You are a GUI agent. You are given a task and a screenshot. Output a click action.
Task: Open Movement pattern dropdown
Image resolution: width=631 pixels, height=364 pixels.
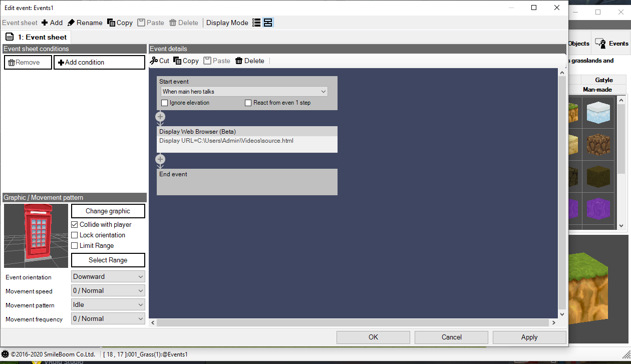click(x=108, y=304)
